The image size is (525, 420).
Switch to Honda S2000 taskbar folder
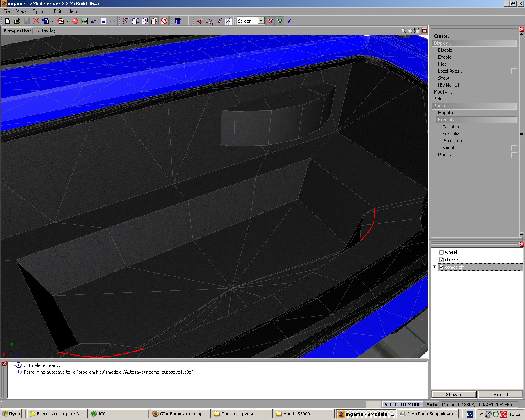click(x=304, y=414)
